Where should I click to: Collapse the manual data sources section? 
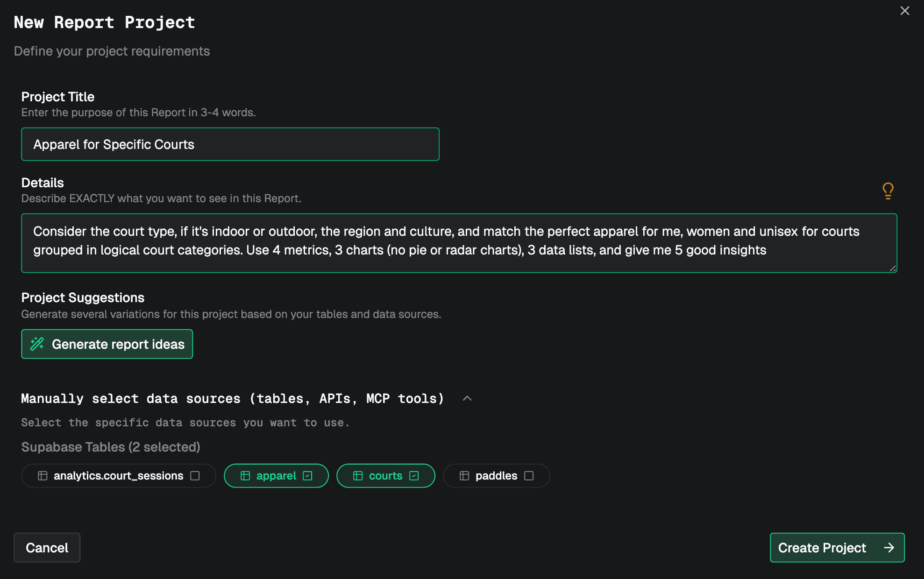tap(467, 398)
